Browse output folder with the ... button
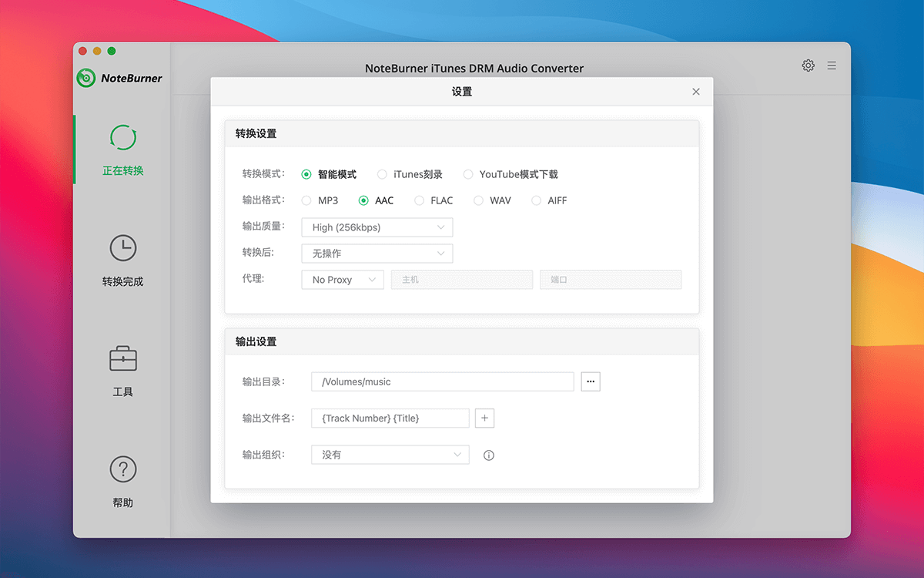 click(591, 381)
